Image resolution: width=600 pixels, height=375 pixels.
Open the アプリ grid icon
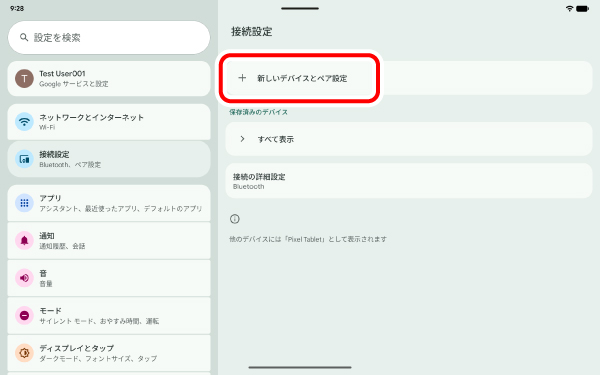(24, 203)
